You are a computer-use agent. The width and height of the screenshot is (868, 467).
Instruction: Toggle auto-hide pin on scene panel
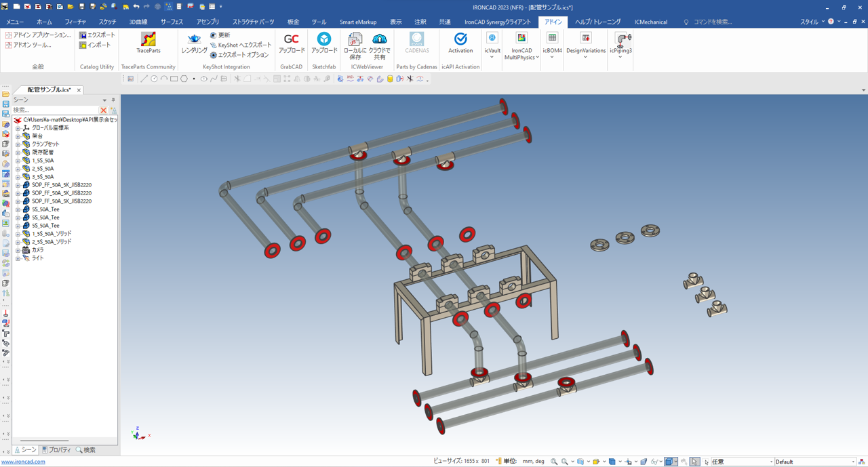coord(113,100)
